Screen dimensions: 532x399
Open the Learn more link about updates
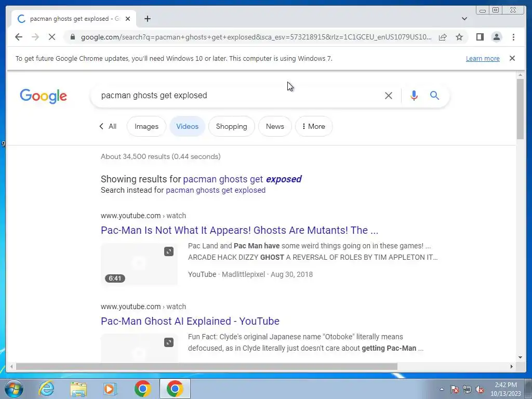pos(483,58)
